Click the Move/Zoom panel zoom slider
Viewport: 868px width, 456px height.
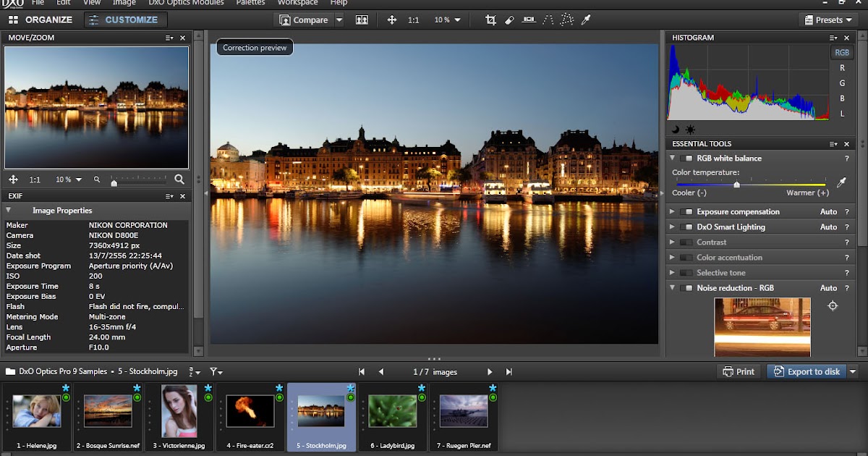click(x=140, y=181)
